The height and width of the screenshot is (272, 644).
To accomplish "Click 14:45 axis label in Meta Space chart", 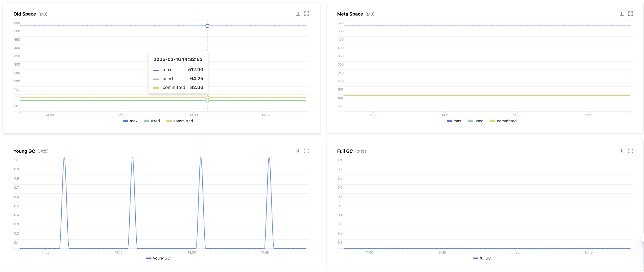I will coord(589,115).
